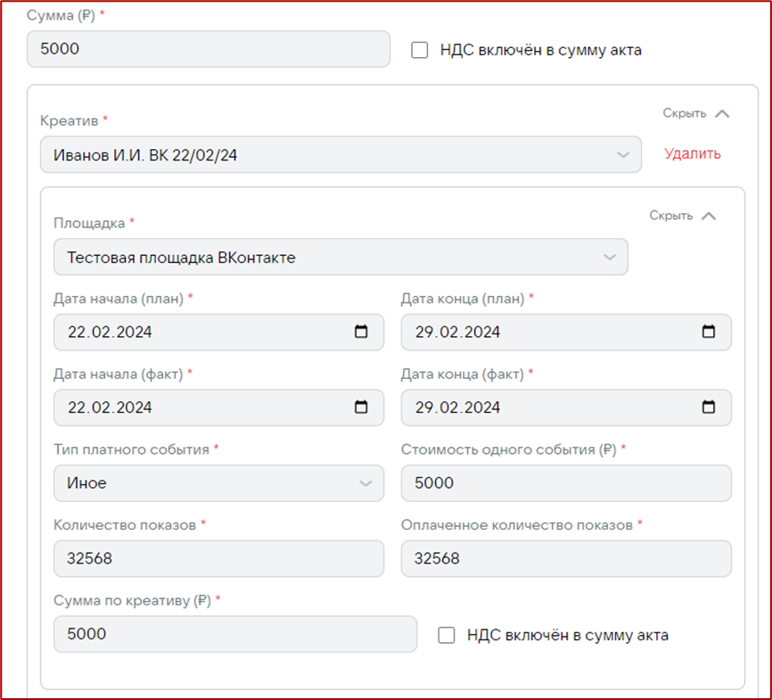Image resolution: width=772 pixels, height=700 pixels.
Task: Open the calendar picker for Дата конца (факт)
Action: click(708, 408)
